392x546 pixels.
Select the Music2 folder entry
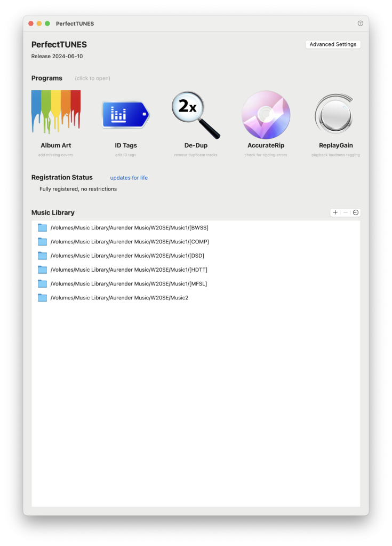coord(119,298)
